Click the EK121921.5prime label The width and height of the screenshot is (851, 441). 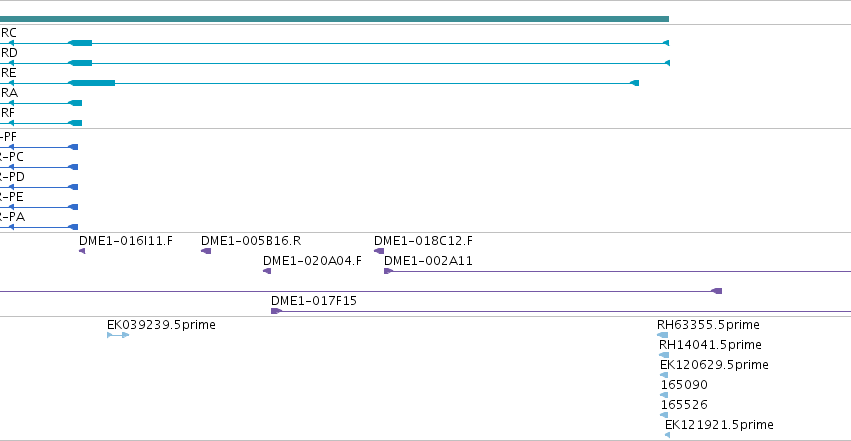pyautogui.click(x=719, y=425)
